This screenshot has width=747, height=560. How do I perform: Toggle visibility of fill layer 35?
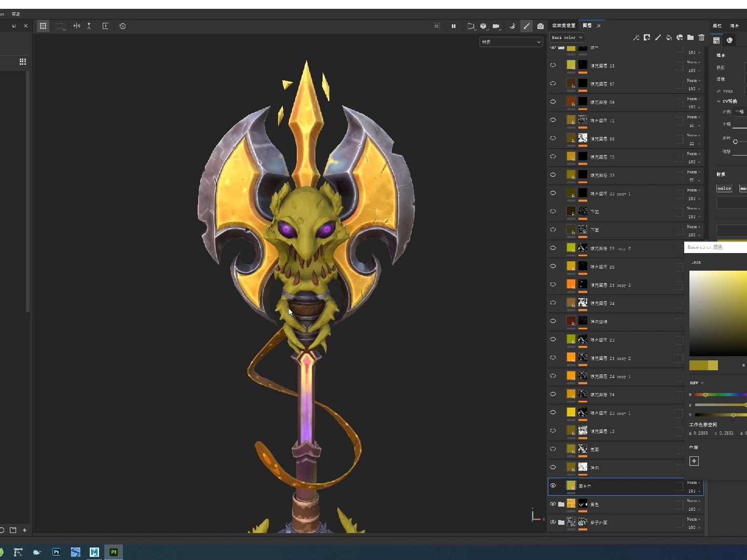pos(553,65)
